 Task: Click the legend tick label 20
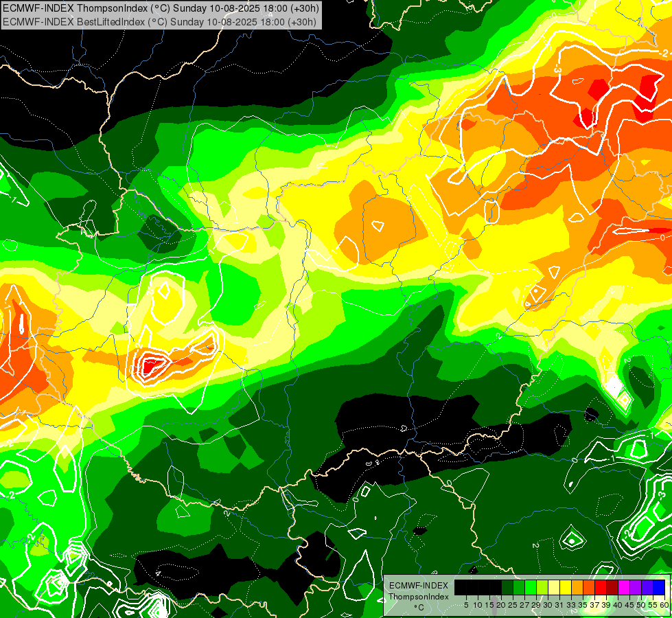coord(502,605)
